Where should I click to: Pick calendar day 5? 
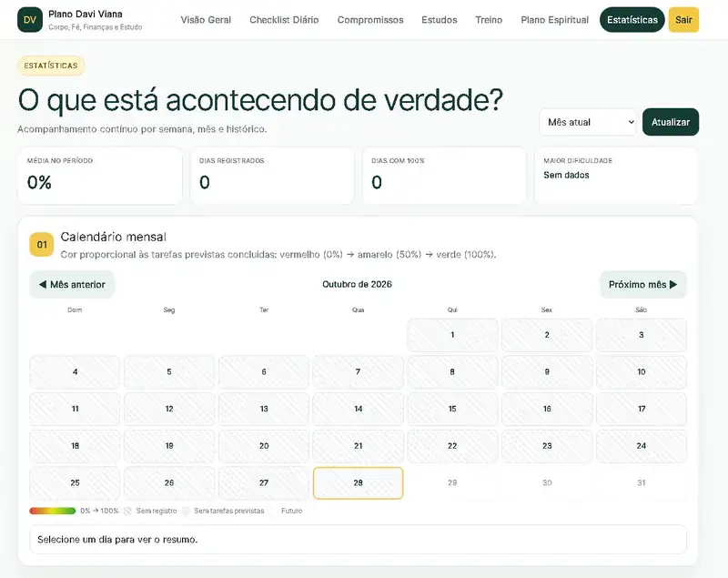(169, 372)
